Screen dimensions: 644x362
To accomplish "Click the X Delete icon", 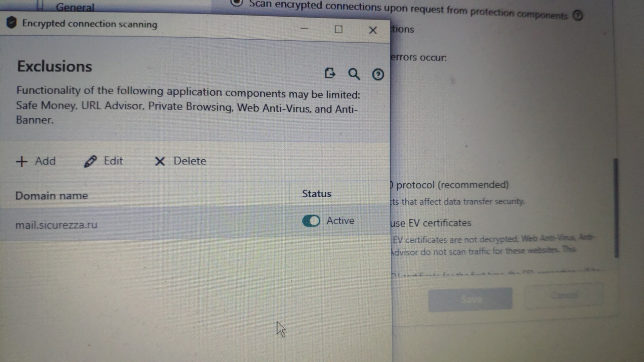I will 160,161.
